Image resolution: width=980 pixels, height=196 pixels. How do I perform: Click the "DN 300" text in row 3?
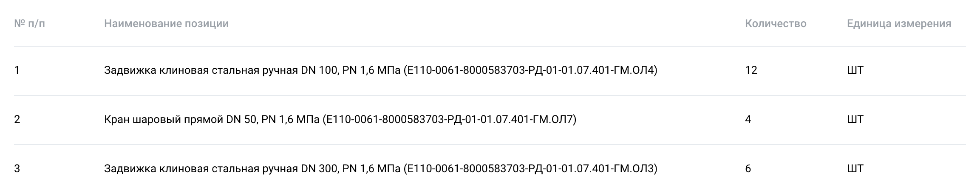pos(319,169)
